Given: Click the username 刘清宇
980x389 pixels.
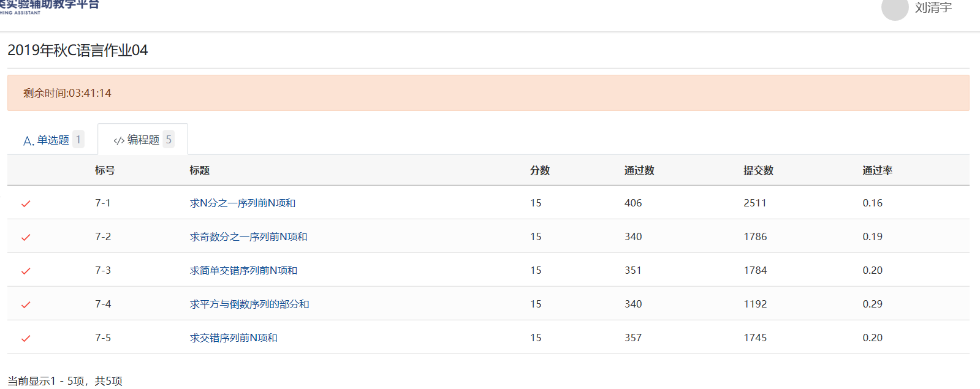Looking at the screenshot, I should tap(933, 8).
